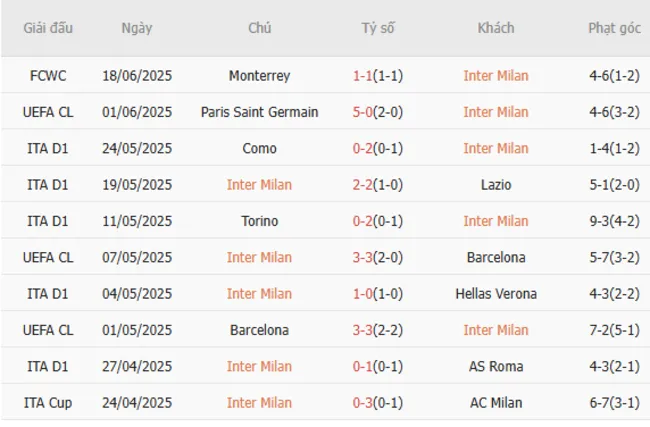Select AS Roma team name
The height and width of the screenshot is (427, 650).
point(496,366)
